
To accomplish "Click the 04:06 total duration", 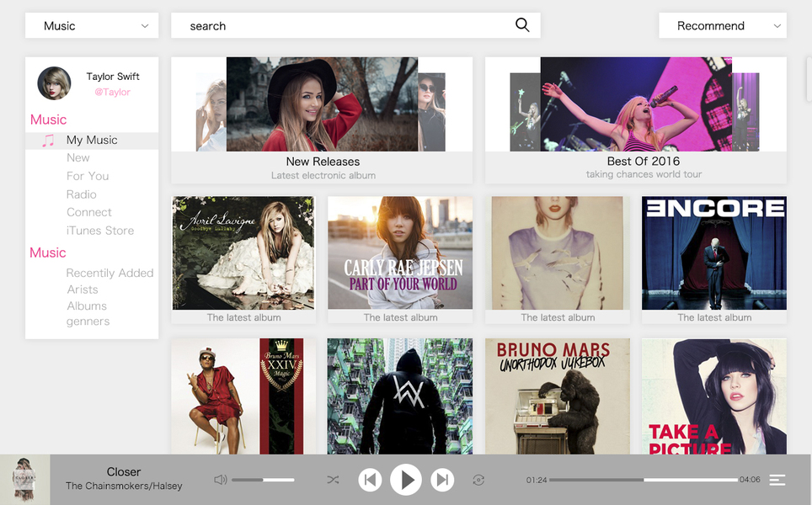I will [750, 480].
